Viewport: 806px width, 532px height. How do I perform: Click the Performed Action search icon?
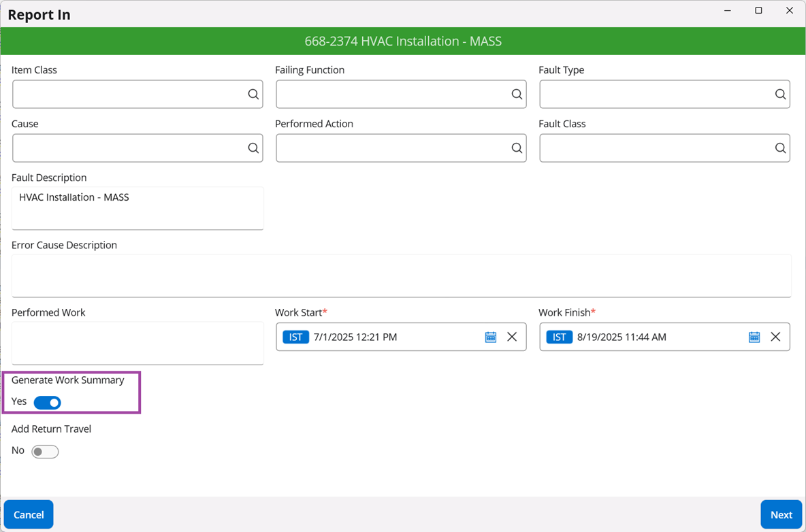click(x=517, y=148)
